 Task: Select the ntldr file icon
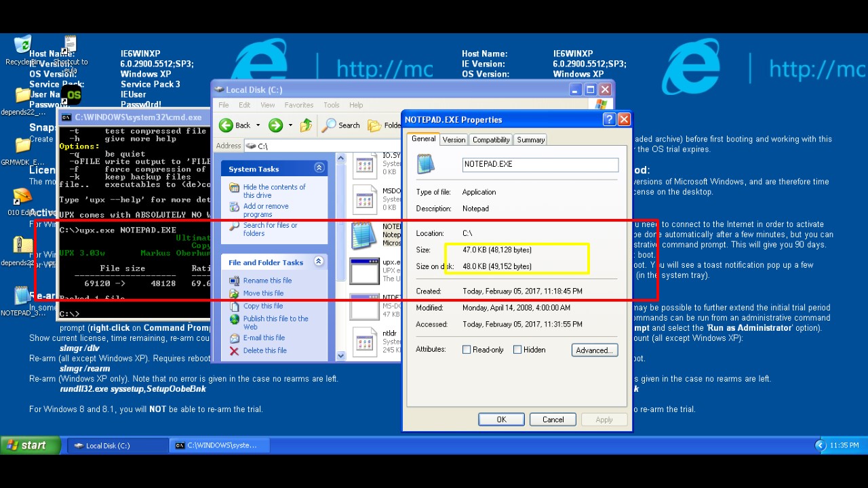click(365, 342)
